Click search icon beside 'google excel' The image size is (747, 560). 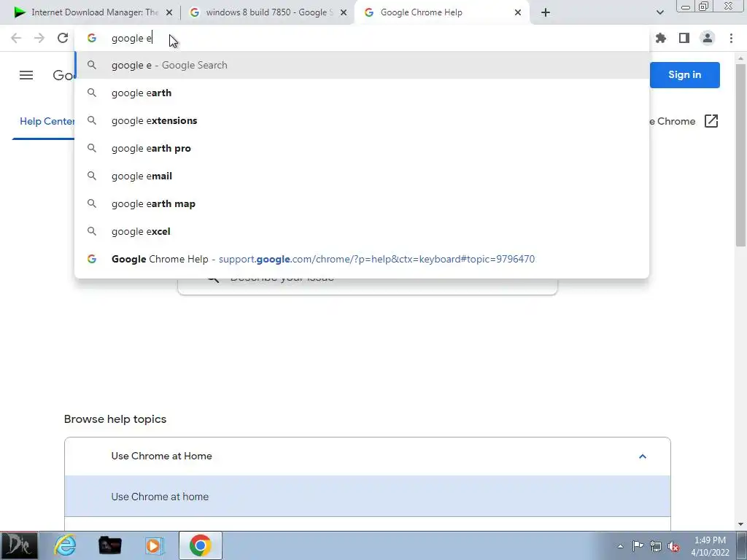tap(92, 231)
